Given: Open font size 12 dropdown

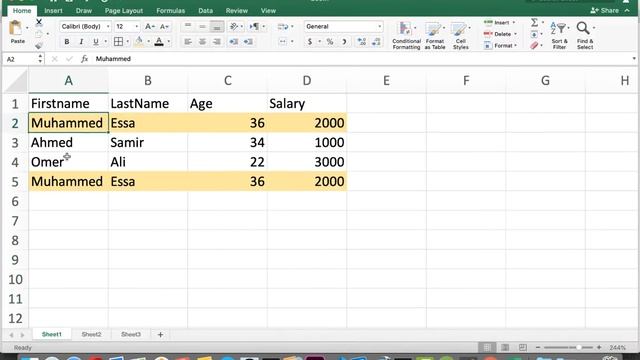Looking at the screenshot, I should tap(136, 27).
